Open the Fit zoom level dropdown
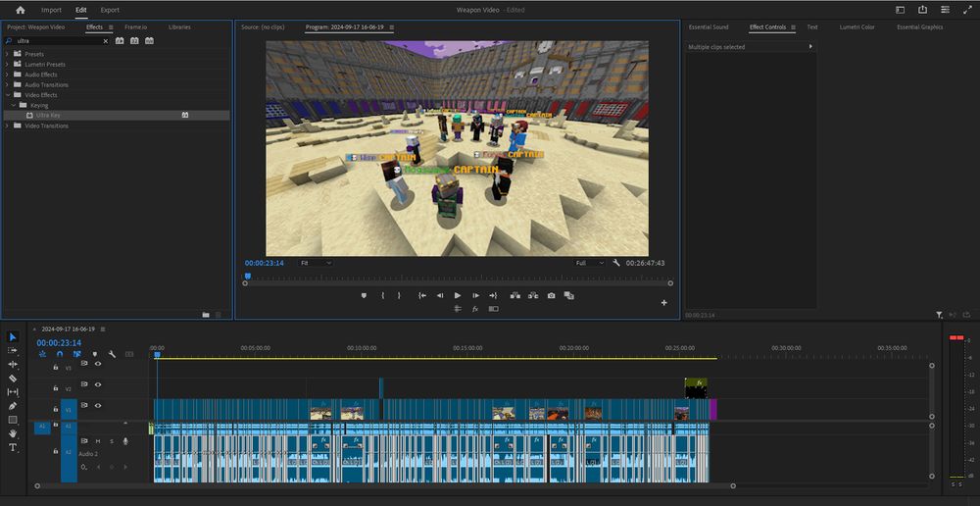The height and width of the screenshot is (506, 980). [316, 264]
